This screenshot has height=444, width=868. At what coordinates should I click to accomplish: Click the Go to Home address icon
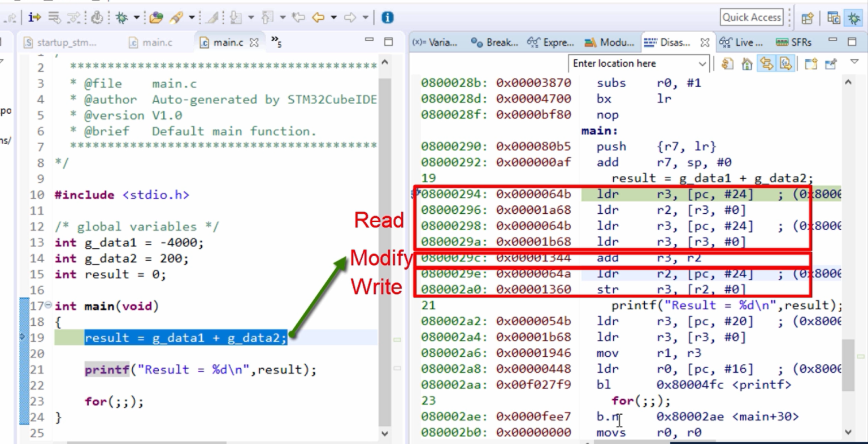click(747, 64)
